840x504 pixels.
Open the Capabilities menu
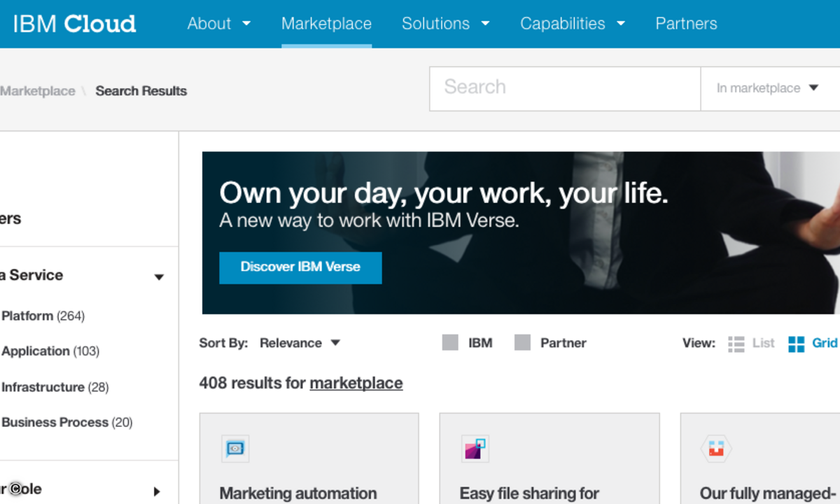562,23
